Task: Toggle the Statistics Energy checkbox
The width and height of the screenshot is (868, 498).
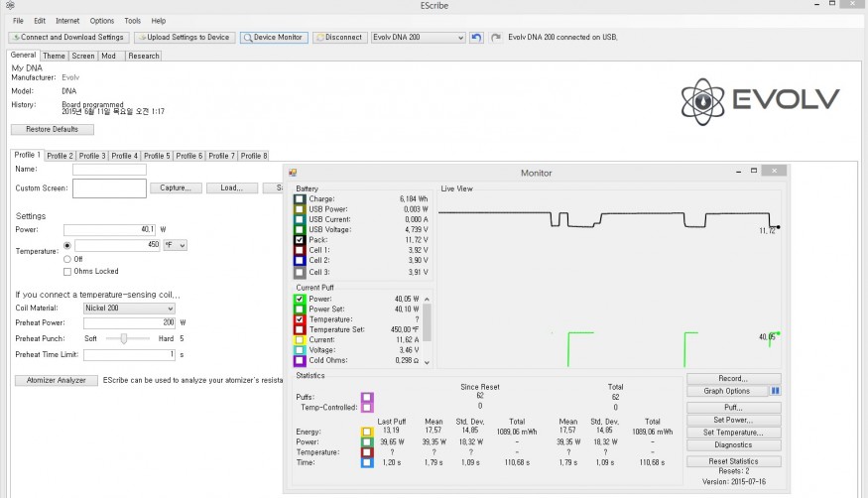Action: coord(367,432)
